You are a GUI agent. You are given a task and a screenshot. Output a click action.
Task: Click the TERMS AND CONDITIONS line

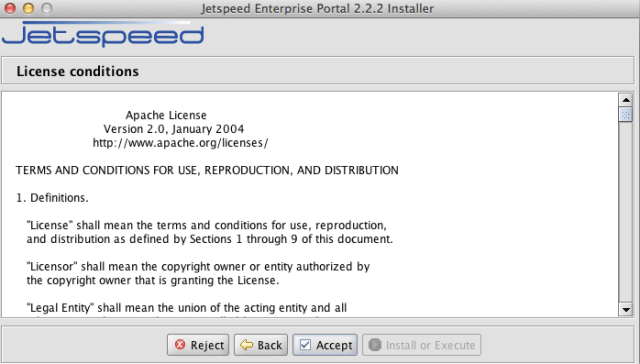click(207, 170)
